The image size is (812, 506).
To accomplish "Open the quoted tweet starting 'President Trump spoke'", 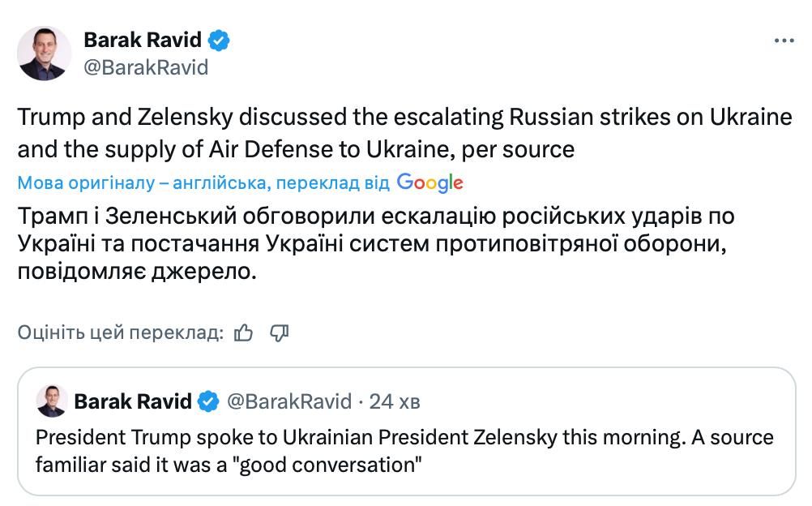I will click(405, 452).
